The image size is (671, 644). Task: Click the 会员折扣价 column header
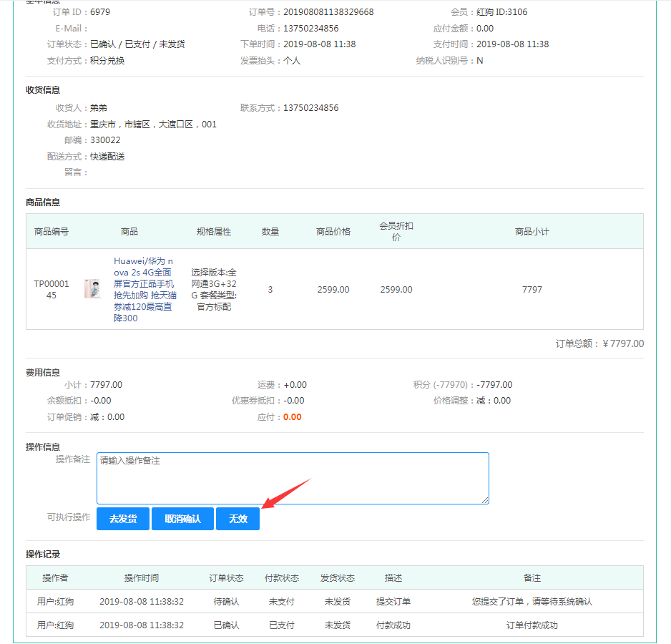coord(396,231)
